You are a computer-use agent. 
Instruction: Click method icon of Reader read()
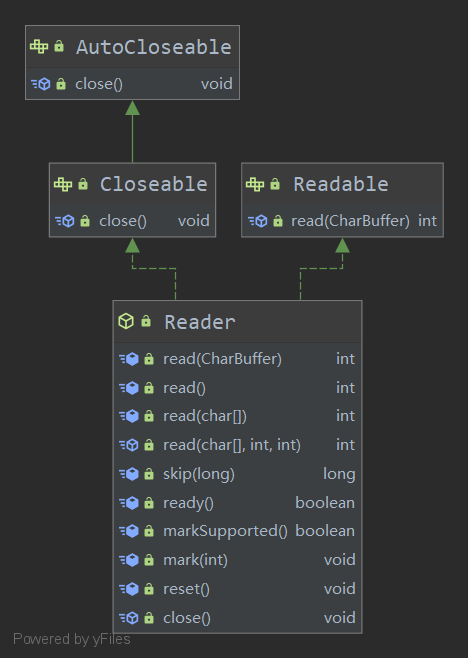pos(129,388)
